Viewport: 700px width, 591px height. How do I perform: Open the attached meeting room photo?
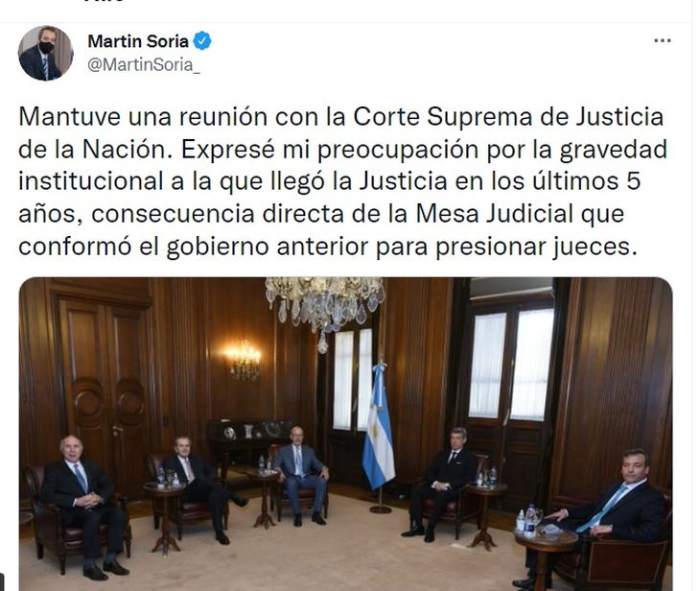345,434
